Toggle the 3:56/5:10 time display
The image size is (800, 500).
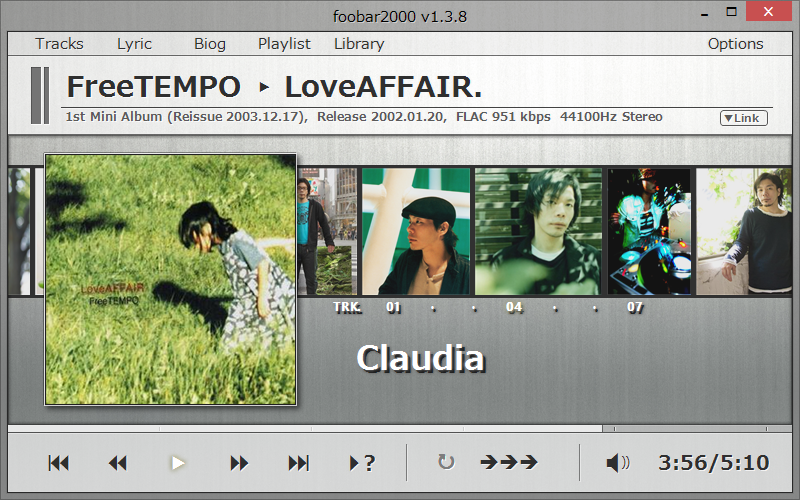713,463
